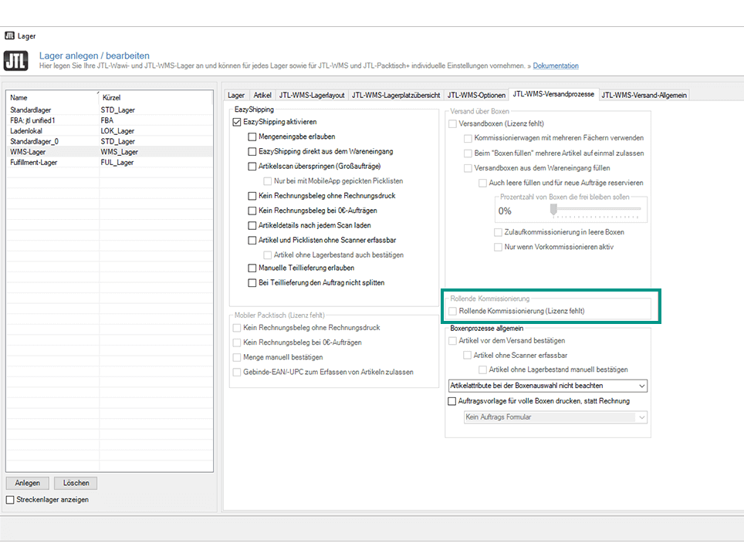Check Streckenlager anzeigen option
744x560 pixels.
tap(10, 500)
